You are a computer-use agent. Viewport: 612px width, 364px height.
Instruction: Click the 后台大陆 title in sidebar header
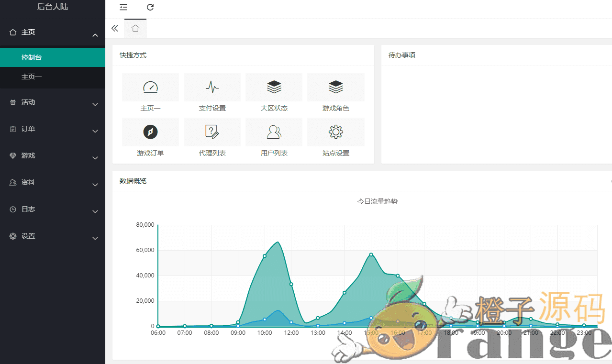[x=53, y=7]
